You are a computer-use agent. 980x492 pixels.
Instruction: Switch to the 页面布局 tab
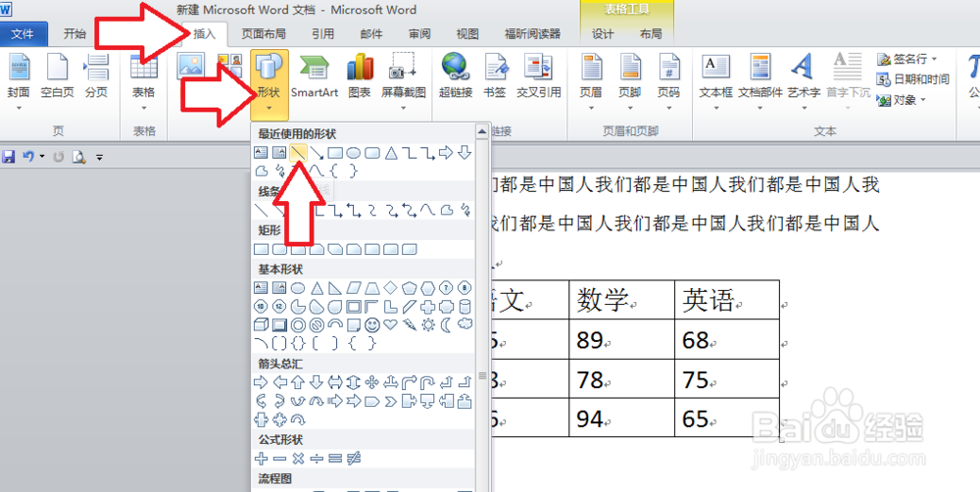[x=264, y=33]
